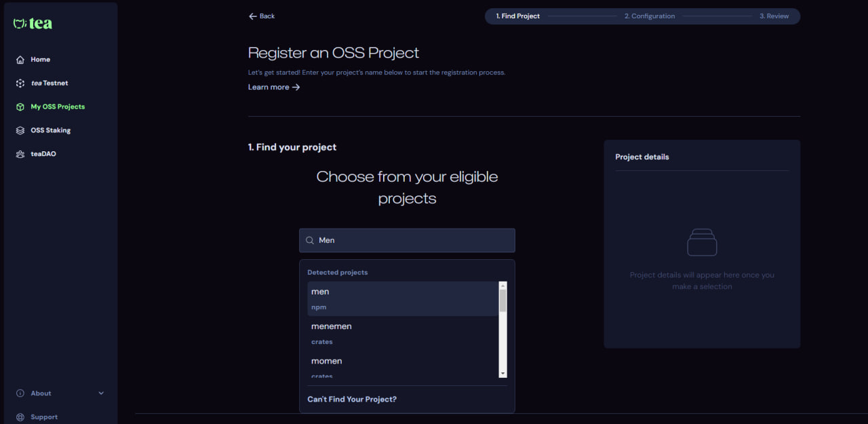The image size is (868, 424).
Task: Open the OSS Staking menu item
Action: pos(50,130)
